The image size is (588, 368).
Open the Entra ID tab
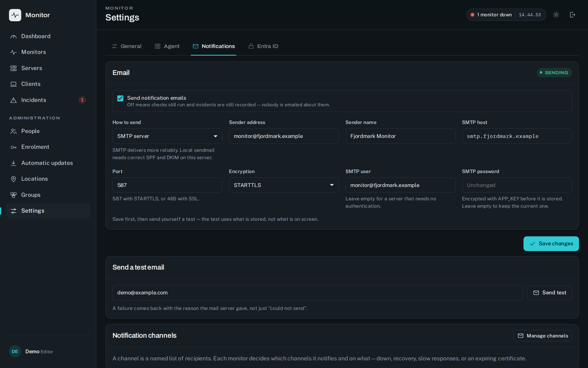click(263, 46)
